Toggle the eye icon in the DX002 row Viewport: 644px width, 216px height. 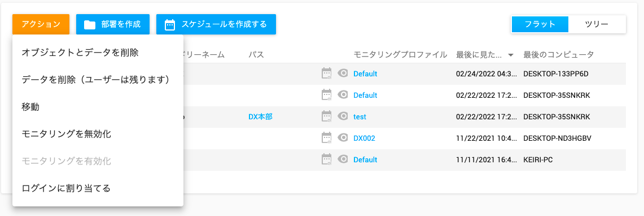[343, 138]
